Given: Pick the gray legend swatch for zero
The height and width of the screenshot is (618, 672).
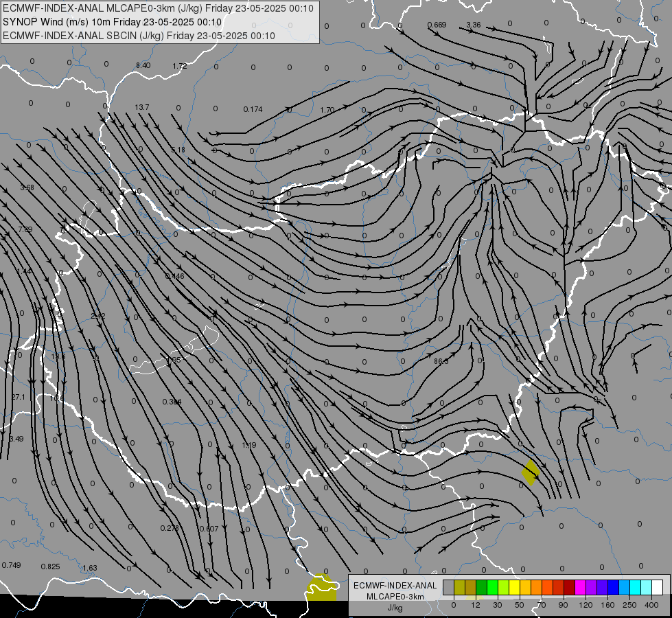Looking at the screenshot, I should point(448,588).
